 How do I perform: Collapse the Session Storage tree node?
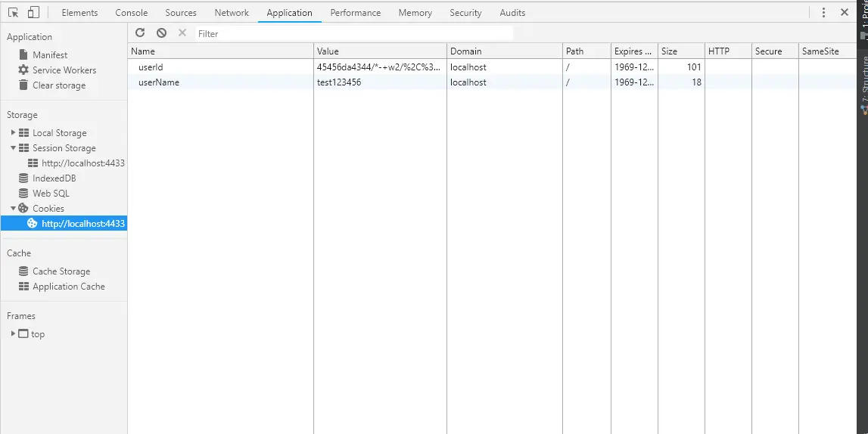tap(14, 147)
